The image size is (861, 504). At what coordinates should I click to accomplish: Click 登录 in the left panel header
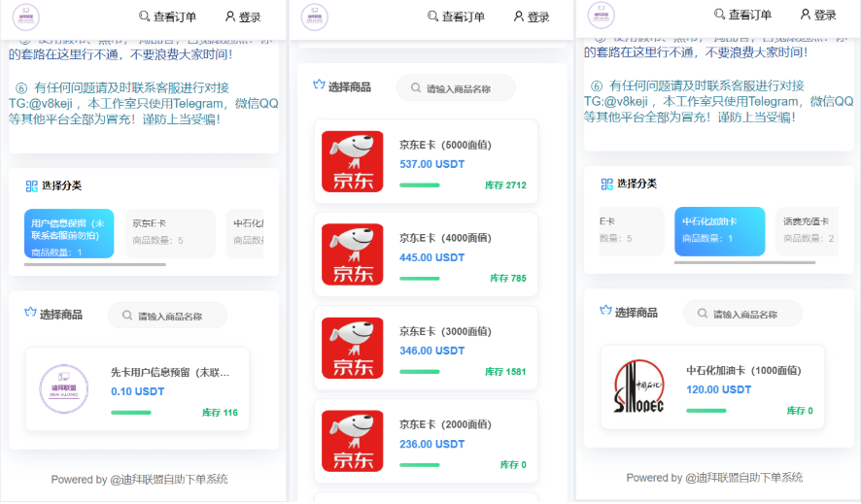[243, 17]
